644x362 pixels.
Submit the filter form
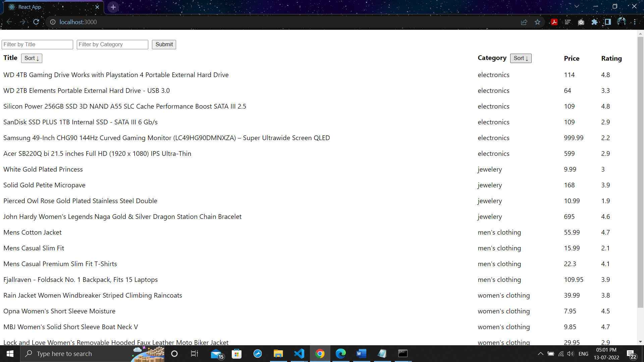click(x=164, y=44)
